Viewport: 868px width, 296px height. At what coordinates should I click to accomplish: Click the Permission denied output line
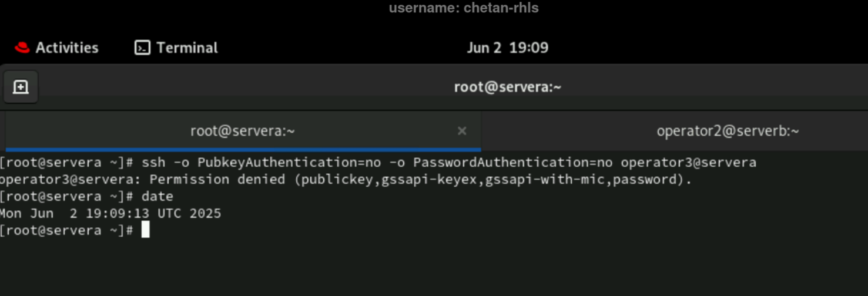pos(346,180)
